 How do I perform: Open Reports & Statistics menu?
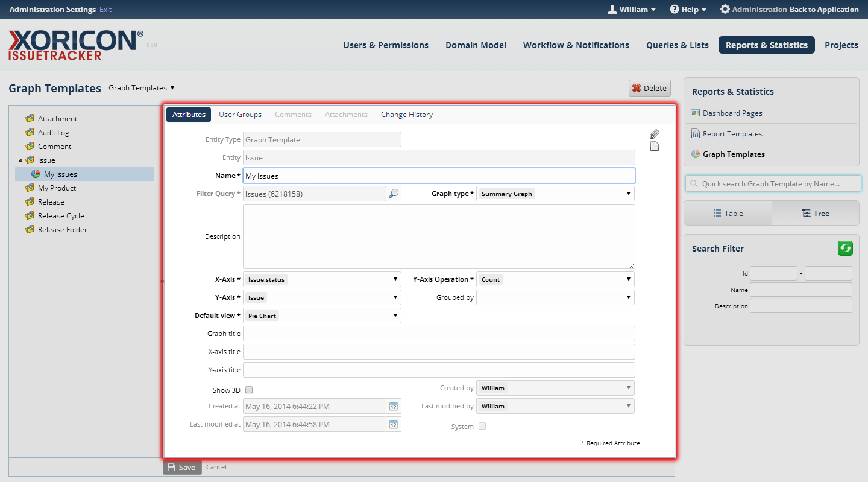click(767, 45)
